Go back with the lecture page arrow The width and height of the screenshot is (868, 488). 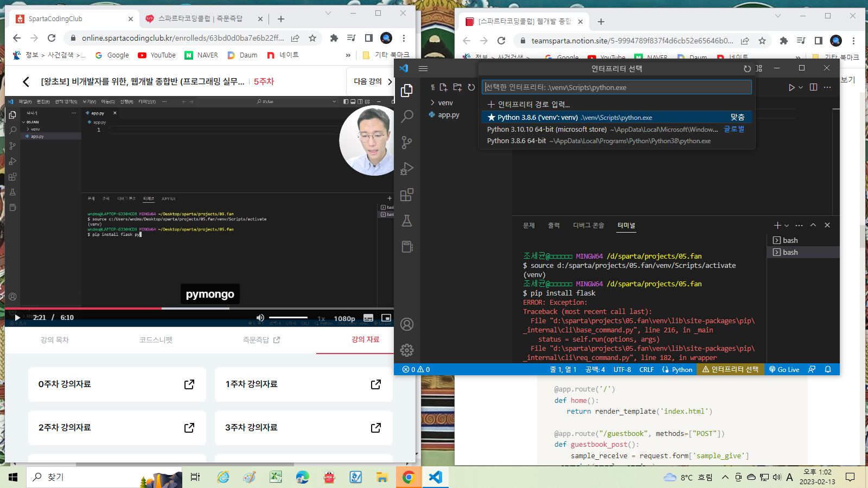25,81
